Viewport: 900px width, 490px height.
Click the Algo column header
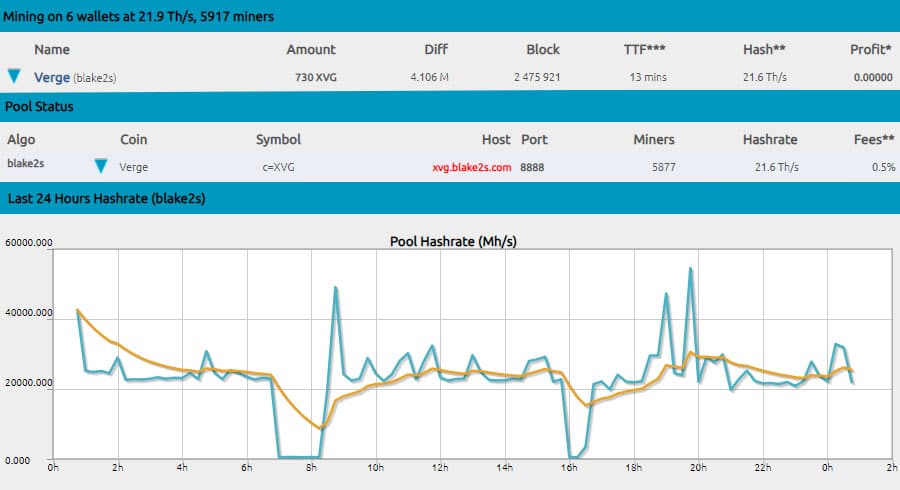[x=21, y=140]
